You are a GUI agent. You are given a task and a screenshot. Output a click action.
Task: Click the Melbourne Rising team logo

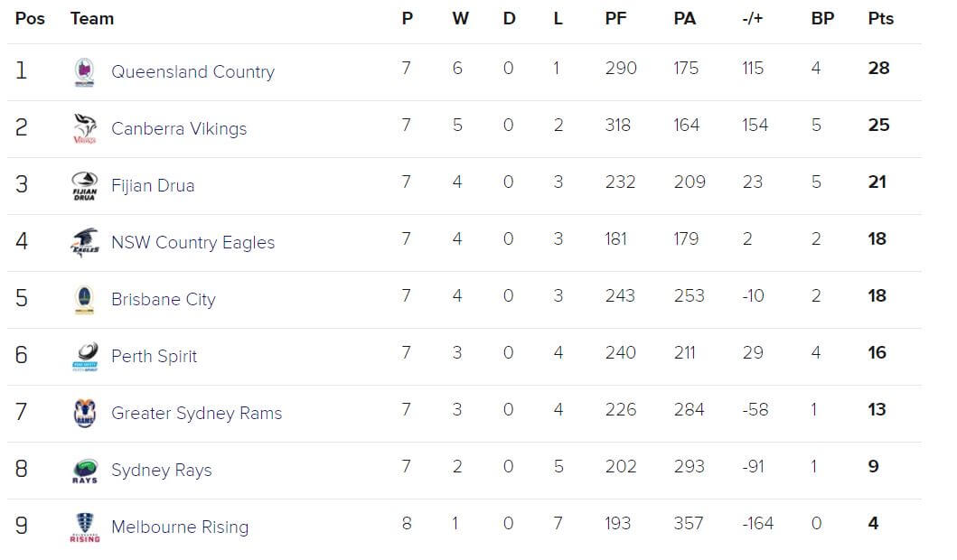pos(84,527)
